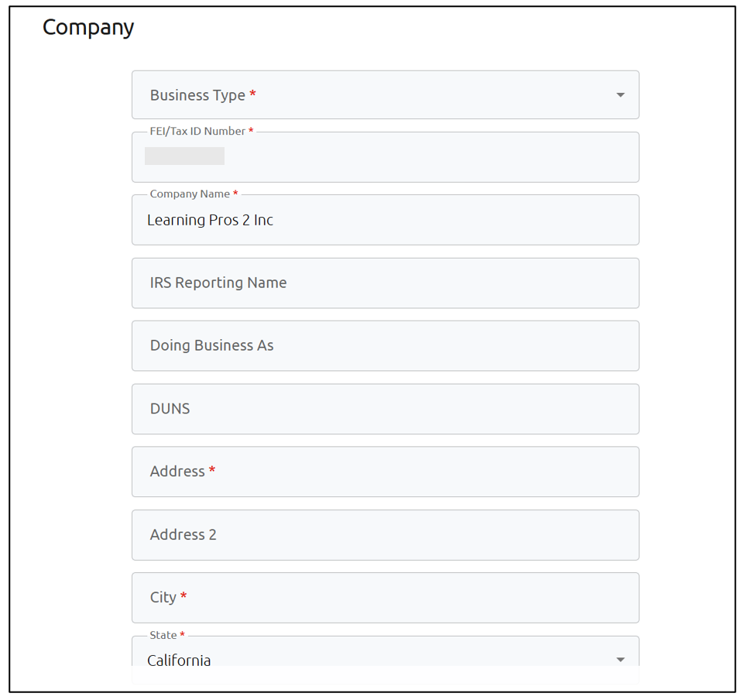Click the "Learning Pros 2 Inc" text
751x700 pixels.
210,221
